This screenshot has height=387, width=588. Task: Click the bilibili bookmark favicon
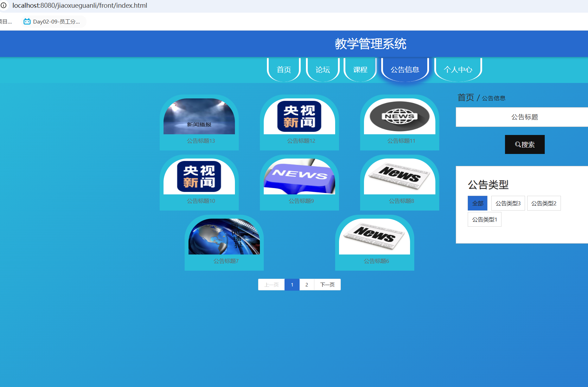[x=27, y=21]
